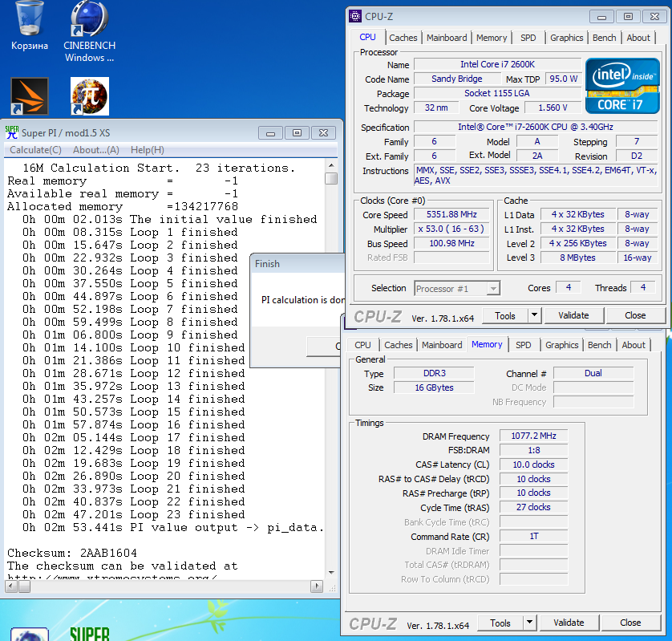Click the Command Rate value 1T
This screenshot has height=641, width=672.
533,537
